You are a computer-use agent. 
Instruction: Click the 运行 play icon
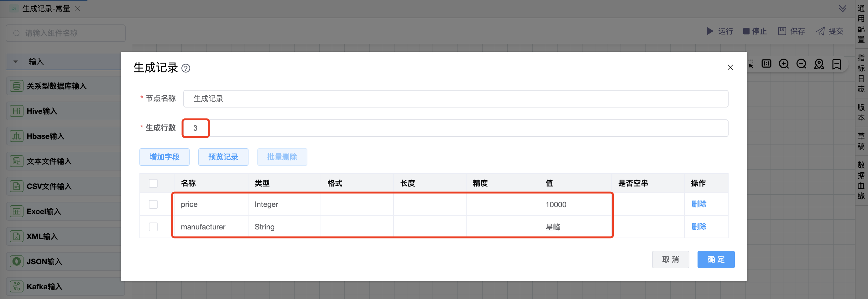click(710, 31)
